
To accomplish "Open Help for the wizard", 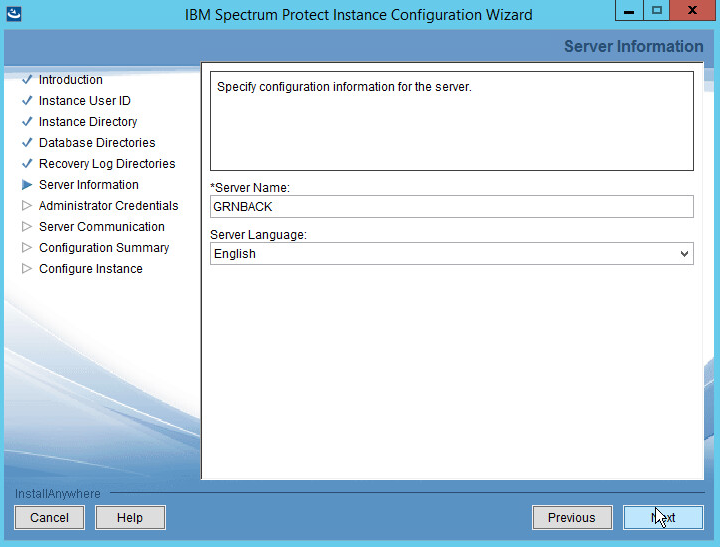I will click(130, 518).
